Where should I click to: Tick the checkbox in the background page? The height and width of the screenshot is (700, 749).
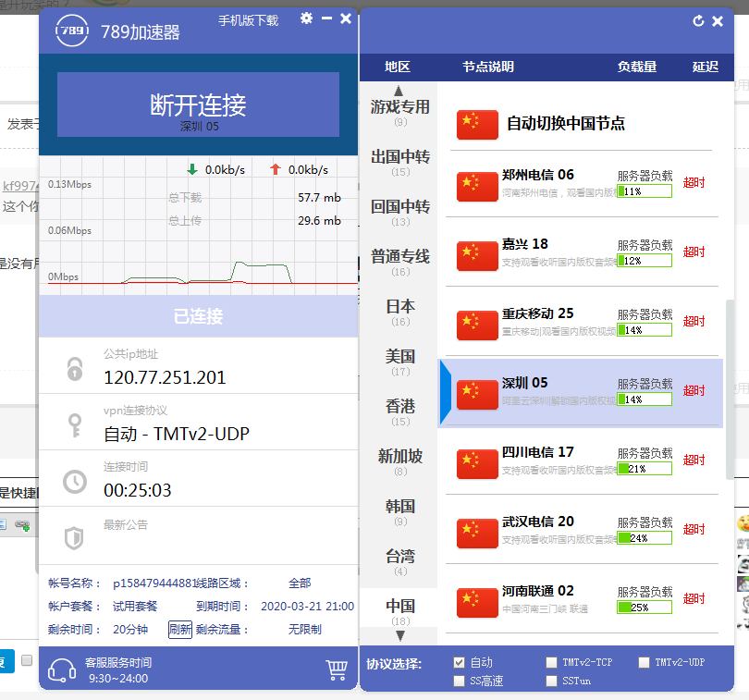pos(27,660)
